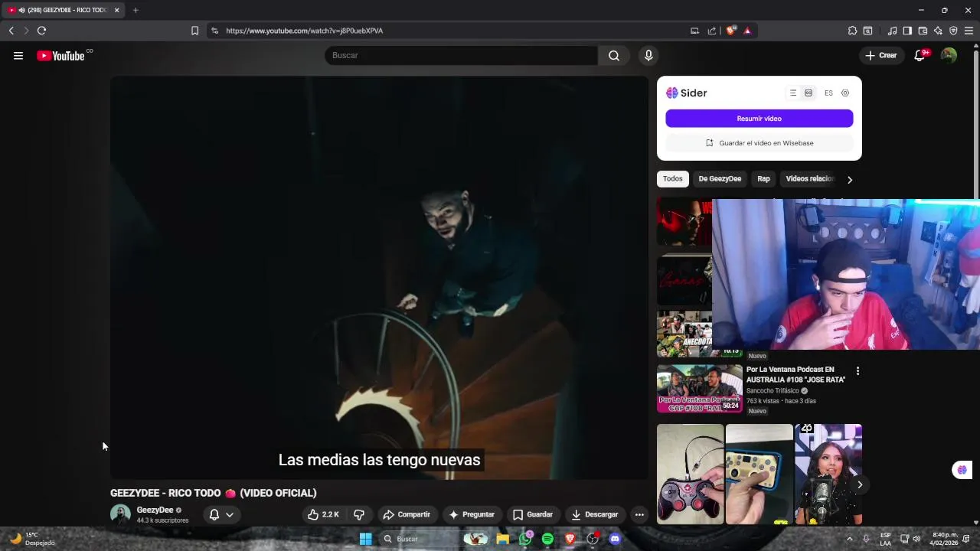Image resolution: width=980 pixels, height=551 pixels.
Task: Focus the YouTube Buscar search field
Action: coord(461,55)
